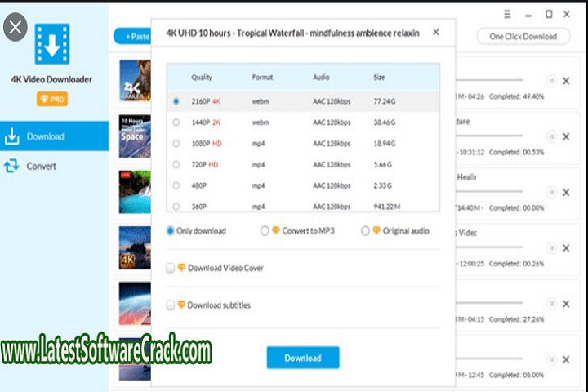Remove the download at 49.40% completed

click(566, 81)
